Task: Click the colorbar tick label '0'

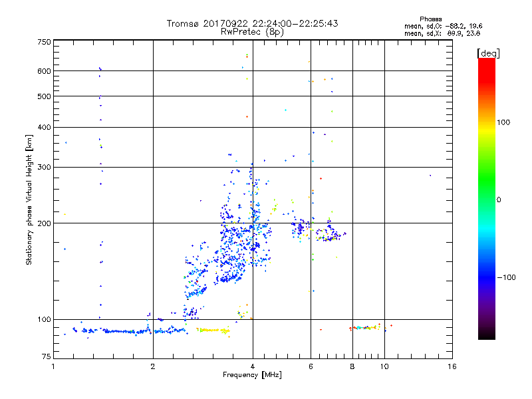Action: pos(499,200)
